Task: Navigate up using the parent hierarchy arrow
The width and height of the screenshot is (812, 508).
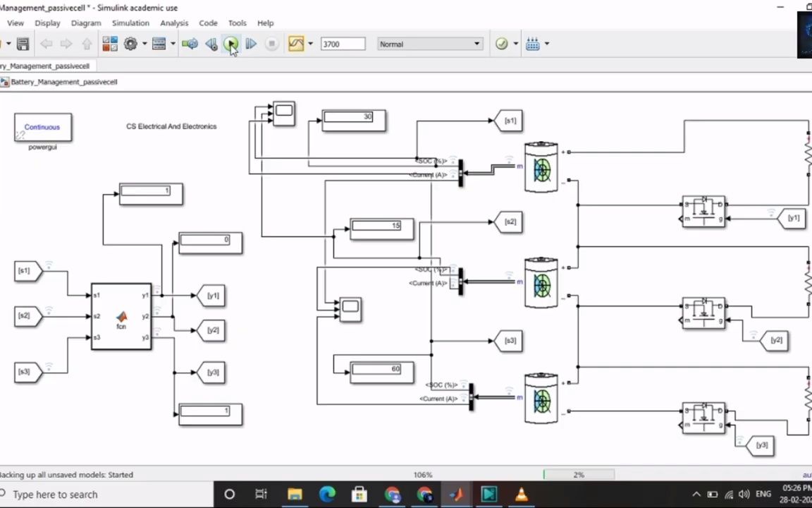Action: pos(86,44)
